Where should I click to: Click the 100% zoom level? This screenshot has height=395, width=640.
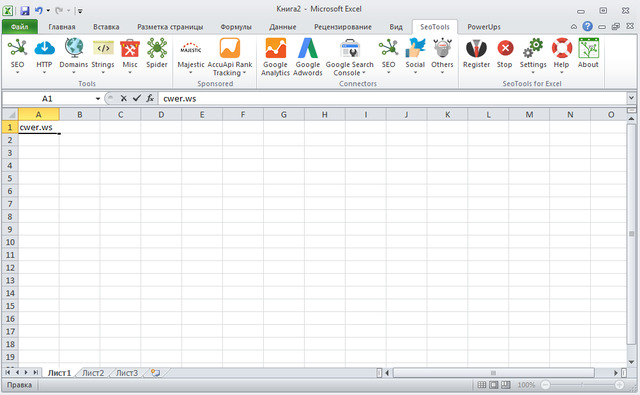pyautogui.click(x=526, y=385)
